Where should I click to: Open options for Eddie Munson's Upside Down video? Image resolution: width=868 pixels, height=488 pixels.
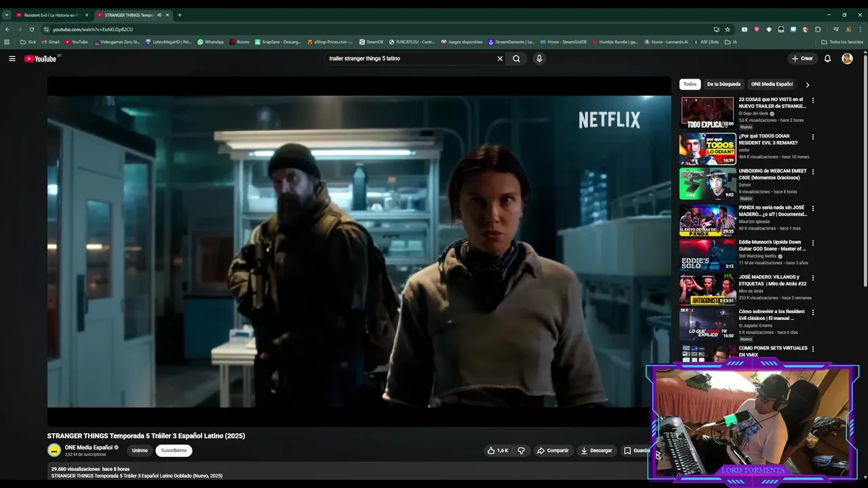point(813,243)
